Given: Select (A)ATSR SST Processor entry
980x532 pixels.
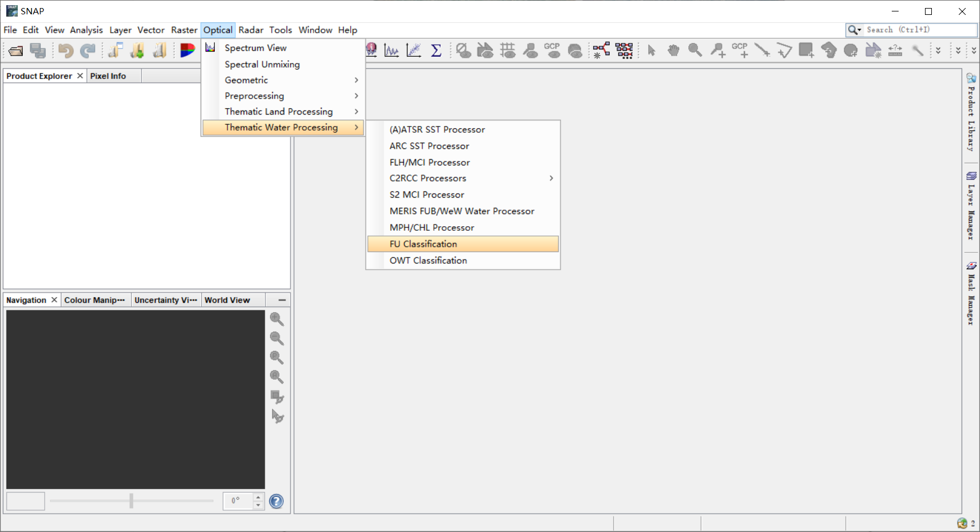Looking at the screenshot, I should click(463, 129).
